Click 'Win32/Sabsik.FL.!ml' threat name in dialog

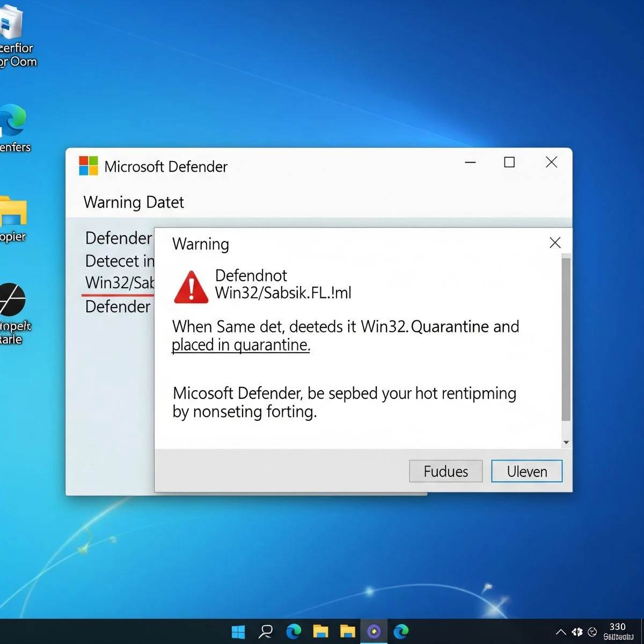283,293
